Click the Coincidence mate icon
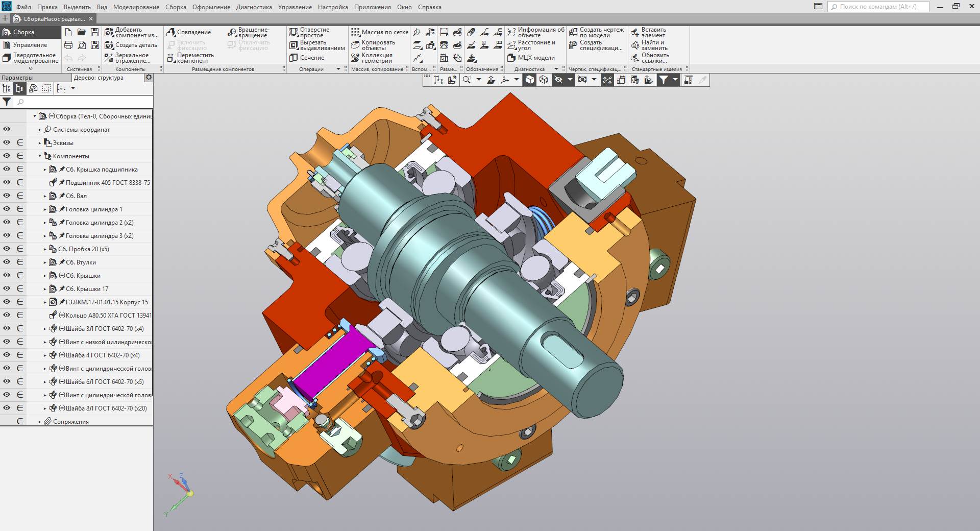The image size is (980, 531). pyautogui.click(x=171, y=32)
